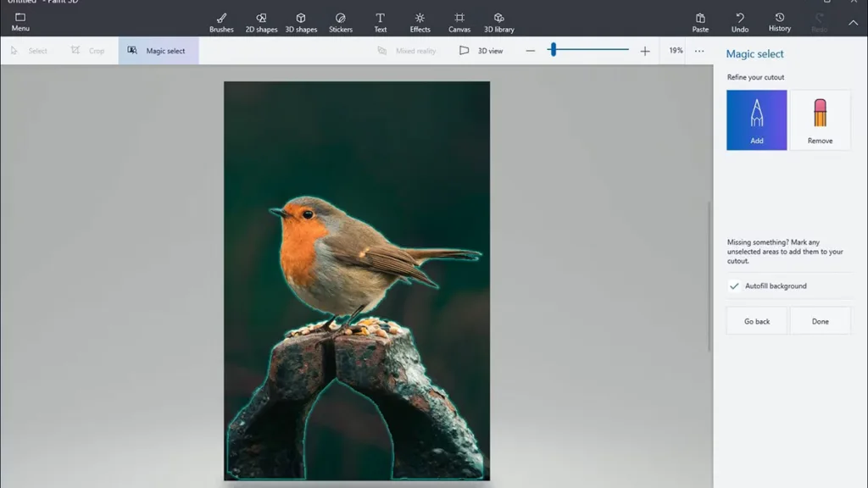Open the Brushes tool
The image size is (868, 488).
[221, 23]
